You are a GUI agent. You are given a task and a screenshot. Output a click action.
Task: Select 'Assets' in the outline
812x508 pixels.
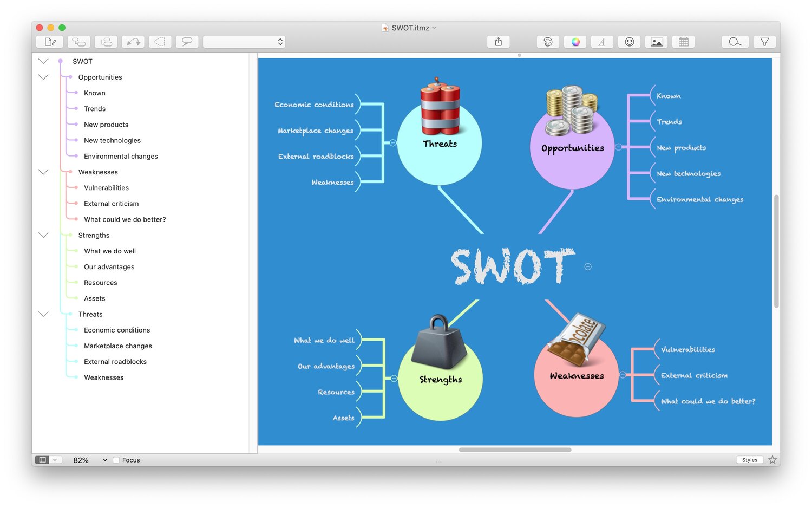point(94,298)
